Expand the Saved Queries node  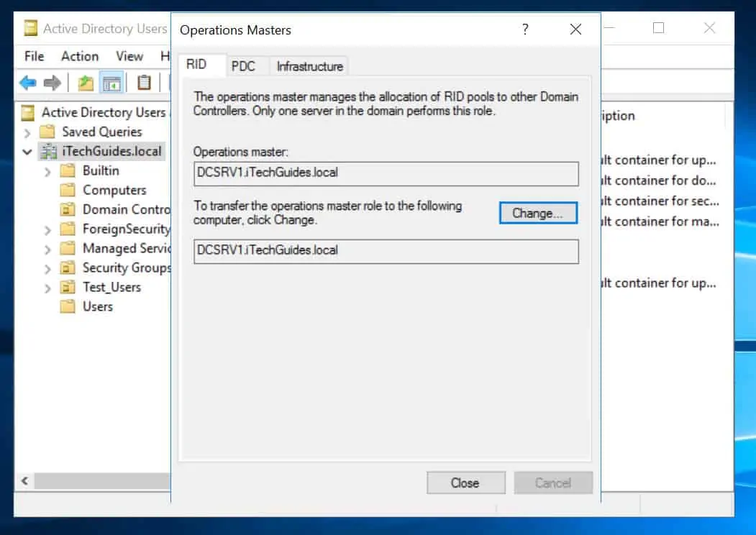coord(27,132)
